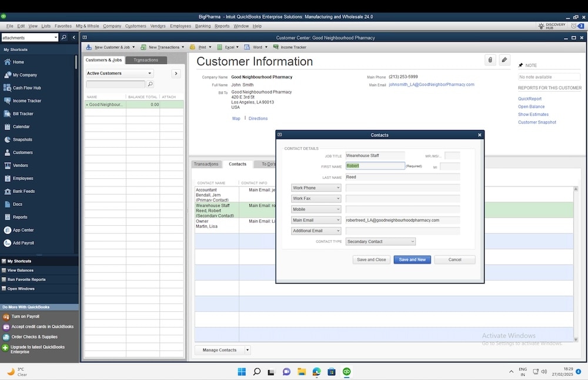The height and width of the screenshot is (380, 588).
Task: Open Bank Feeds from left shortcuts
Action: pyautogui.click(x=24, y=191)
